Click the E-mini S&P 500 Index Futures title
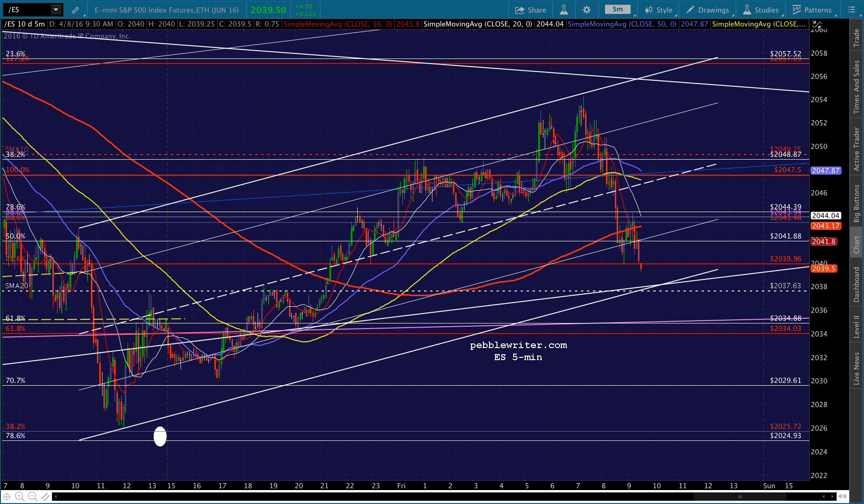Image resolution: width=864 pixels, height=504 pixels. point(167,10)
